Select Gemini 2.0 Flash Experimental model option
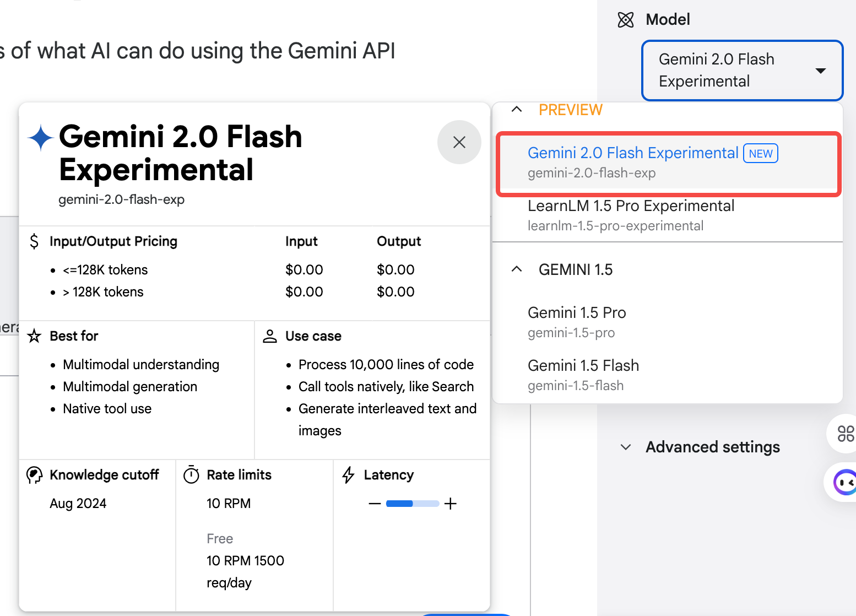Image resolution: width=856 pixels, height=616 pixels. (x=668, y=163)
